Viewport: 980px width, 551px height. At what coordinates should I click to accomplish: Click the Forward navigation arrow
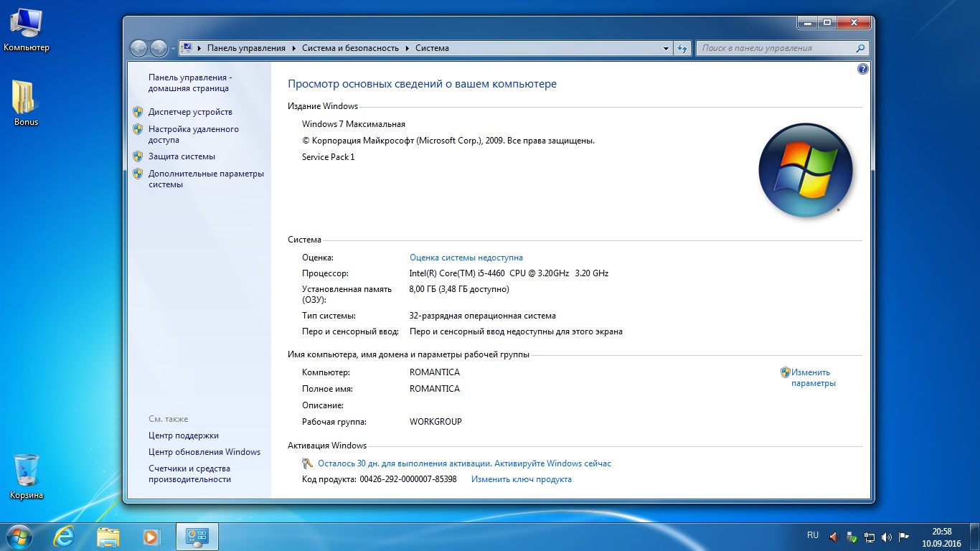[x=159, y=48]
